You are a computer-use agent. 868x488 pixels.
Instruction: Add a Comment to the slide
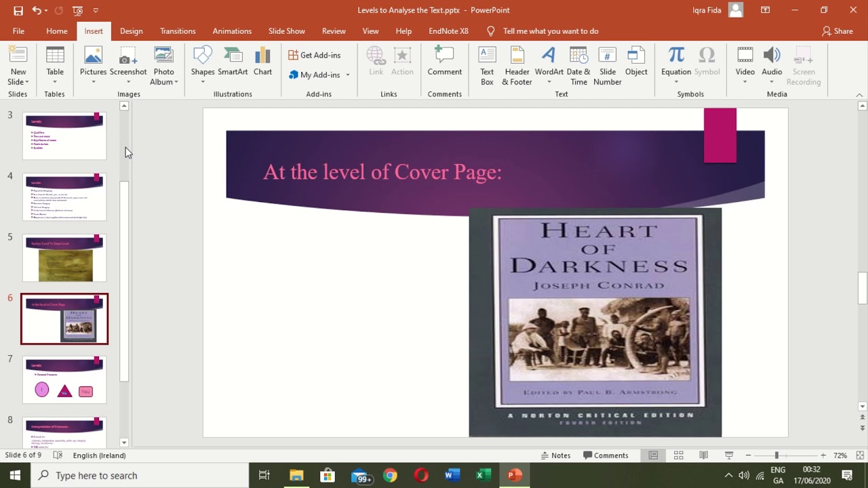pos(444,61)
